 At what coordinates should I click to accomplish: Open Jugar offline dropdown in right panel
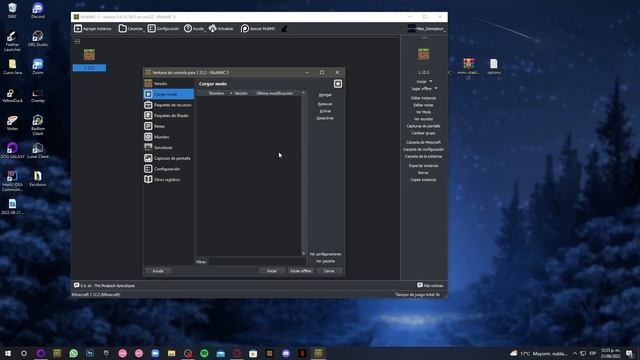[424, 89]
